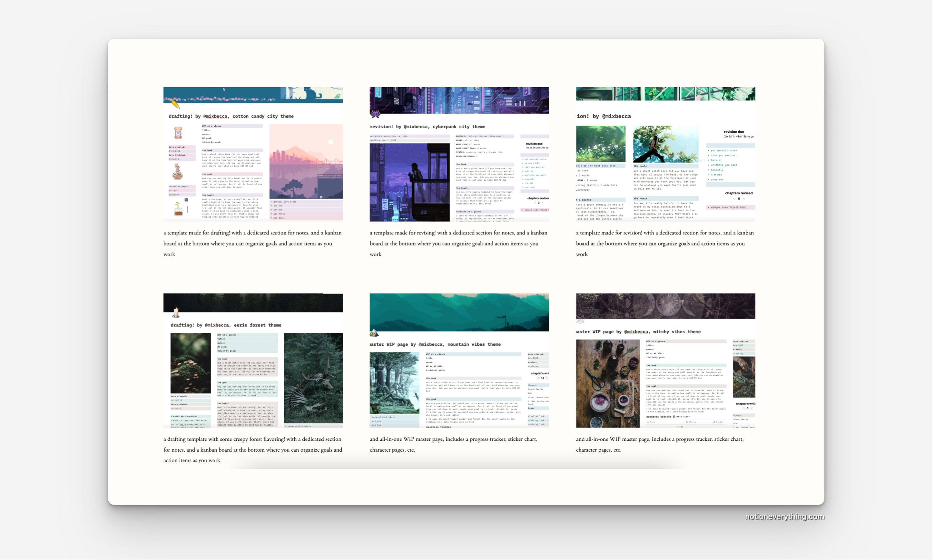This screenshot has height=560, width=933.
Task: Click the mountain emoji icon on mountain vibes page
Action: point(374,333)
